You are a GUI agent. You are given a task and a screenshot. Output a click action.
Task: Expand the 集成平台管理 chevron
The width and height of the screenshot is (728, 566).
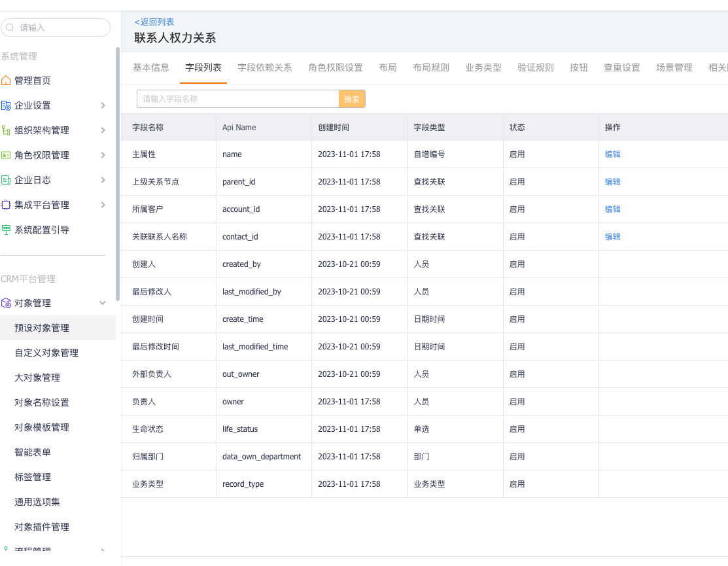coord(103,205)
